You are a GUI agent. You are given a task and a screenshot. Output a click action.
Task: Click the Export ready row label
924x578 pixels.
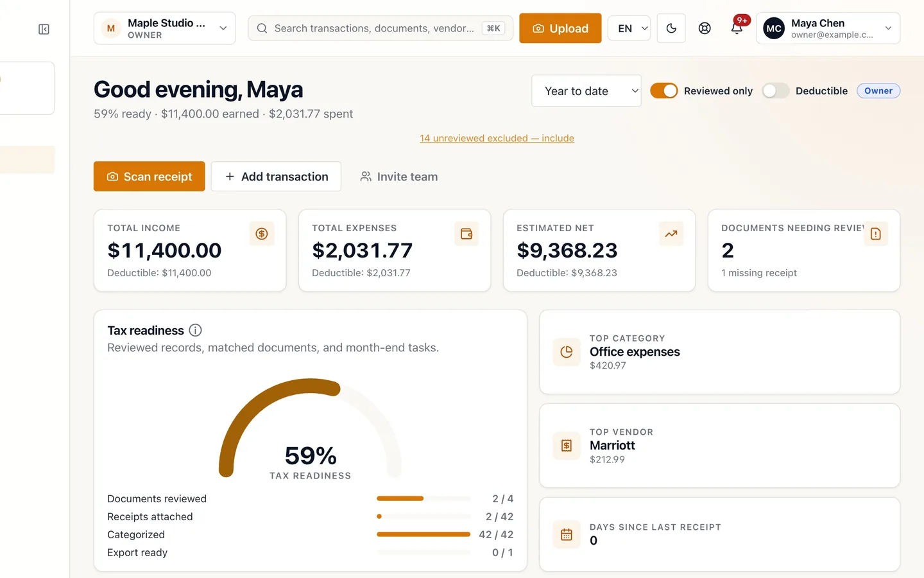[137, 552]
